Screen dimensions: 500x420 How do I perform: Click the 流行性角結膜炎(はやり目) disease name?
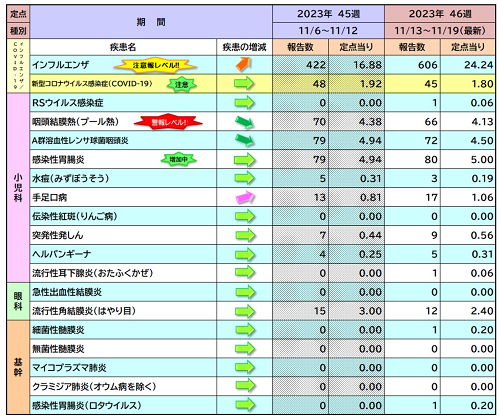tap(84, 311)
